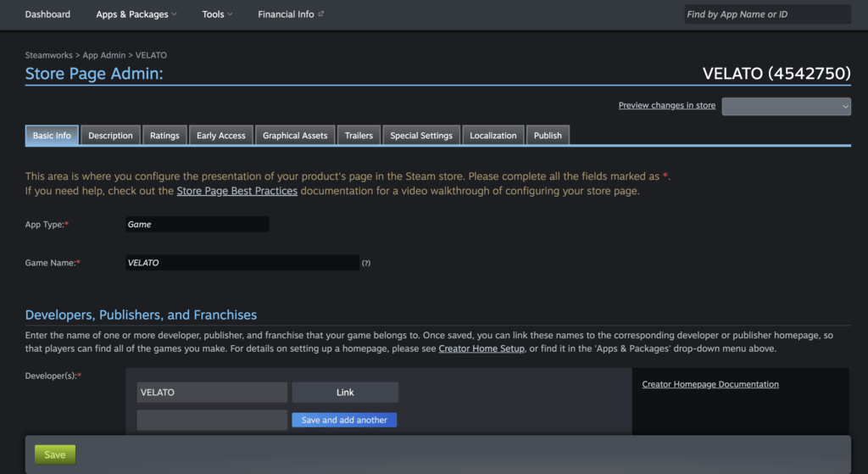This screenshot has width=868, height=474.
Task: Go to App Admin breadcrumb
Action: (104, 55)
